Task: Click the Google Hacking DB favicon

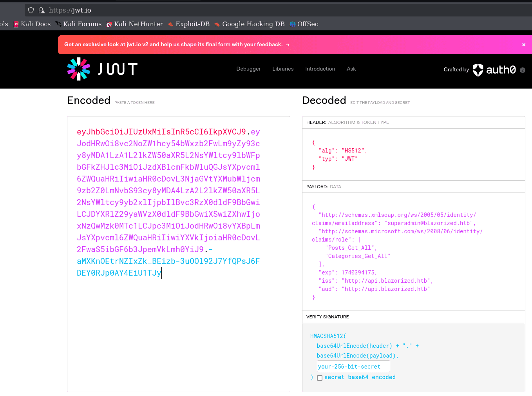Action: tap(217, 24)
